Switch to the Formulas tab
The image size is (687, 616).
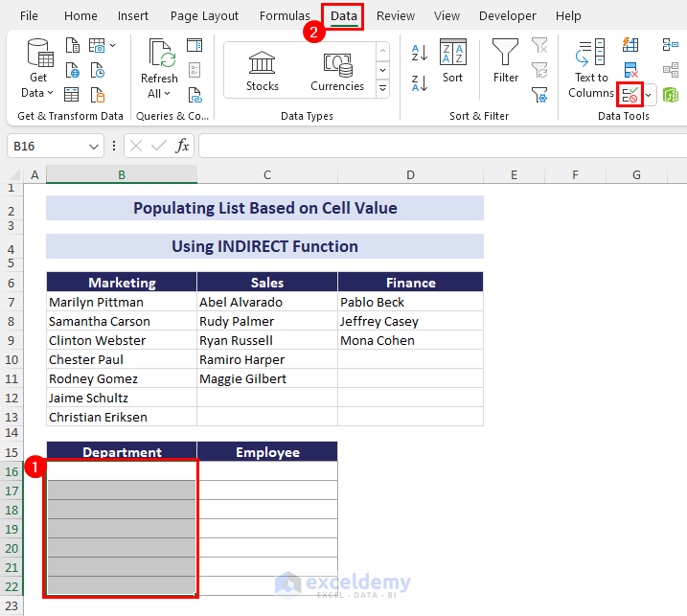pyautogui.click(x=285, y=16)
